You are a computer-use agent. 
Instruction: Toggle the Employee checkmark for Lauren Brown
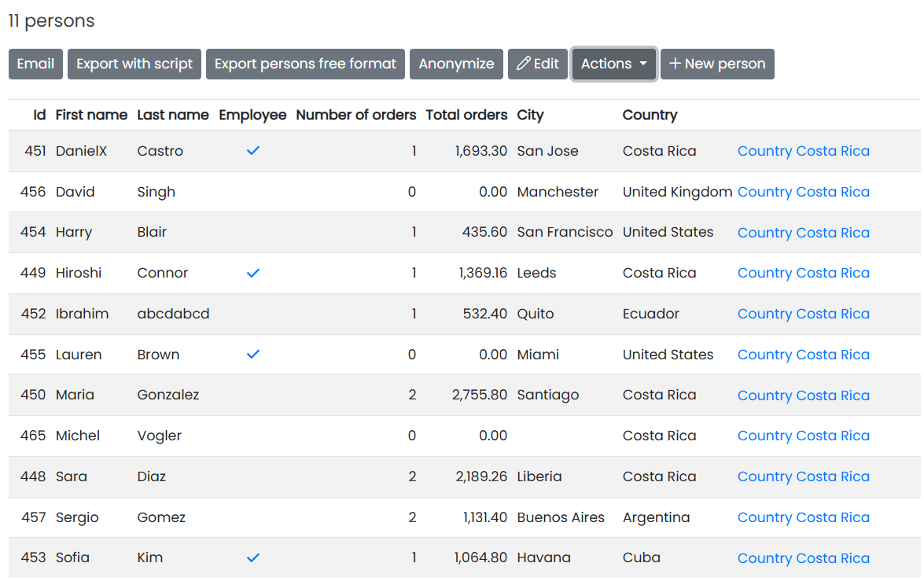(x=252, y=355)
